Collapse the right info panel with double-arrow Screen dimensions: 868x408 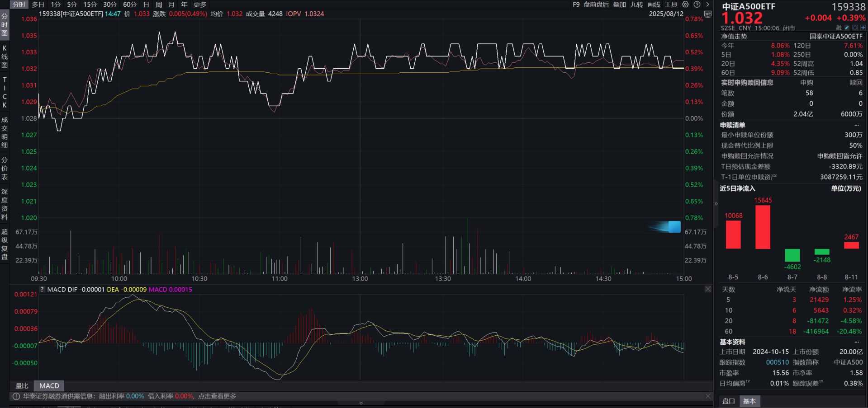pos(716,204)
